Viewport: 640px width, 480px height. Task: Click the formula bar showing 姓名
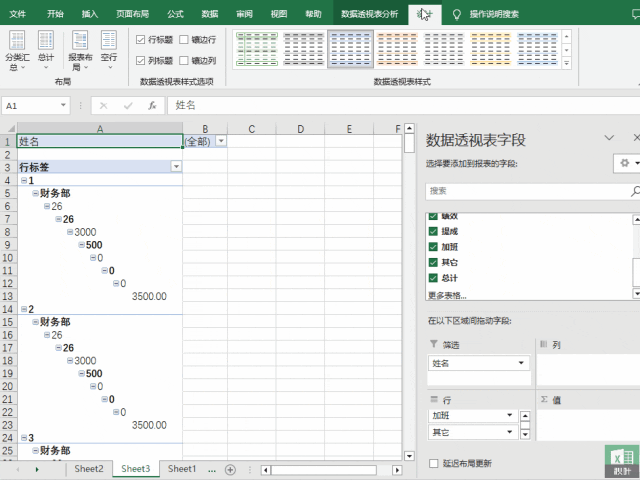(403, 105)
